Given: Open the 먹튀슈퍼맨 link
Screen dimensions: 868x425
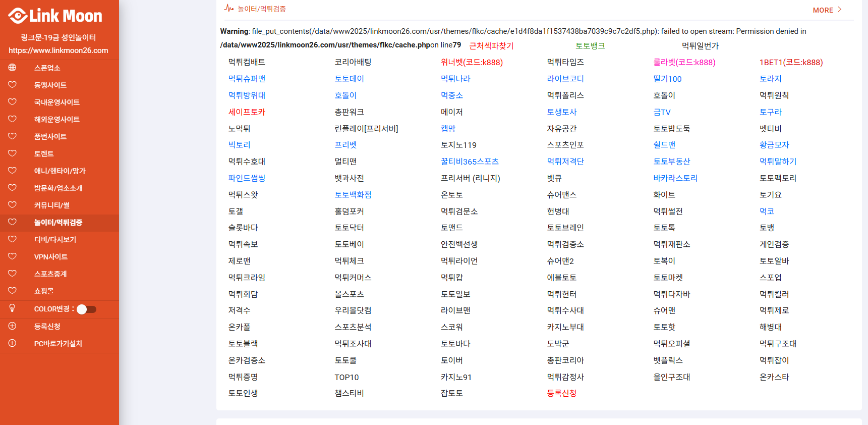Looking at the screenshot, I should pyautogui.click(x=247, y=79).
